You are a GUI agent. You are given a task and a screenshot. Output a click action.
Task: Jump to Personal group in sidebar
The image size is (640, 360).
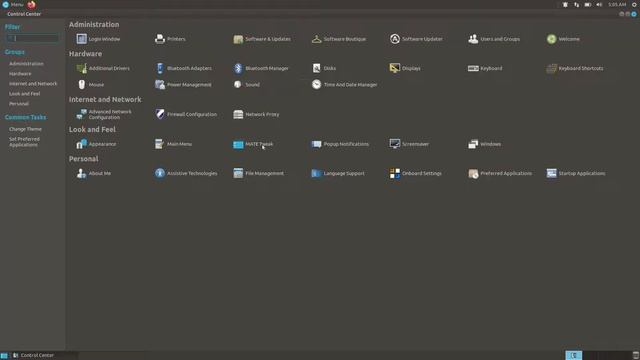(19, 104)
